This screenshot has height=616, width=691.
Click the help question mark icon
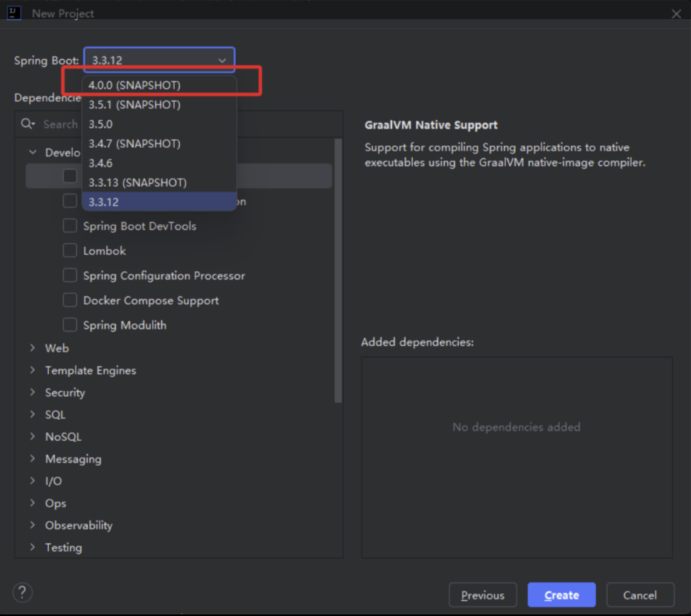(x=23, y=593)
